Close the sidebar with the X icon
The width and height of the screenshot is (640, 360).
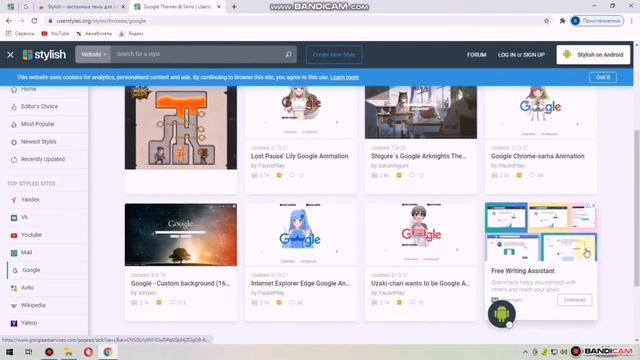pyautogui.click(x=11, y=55)
